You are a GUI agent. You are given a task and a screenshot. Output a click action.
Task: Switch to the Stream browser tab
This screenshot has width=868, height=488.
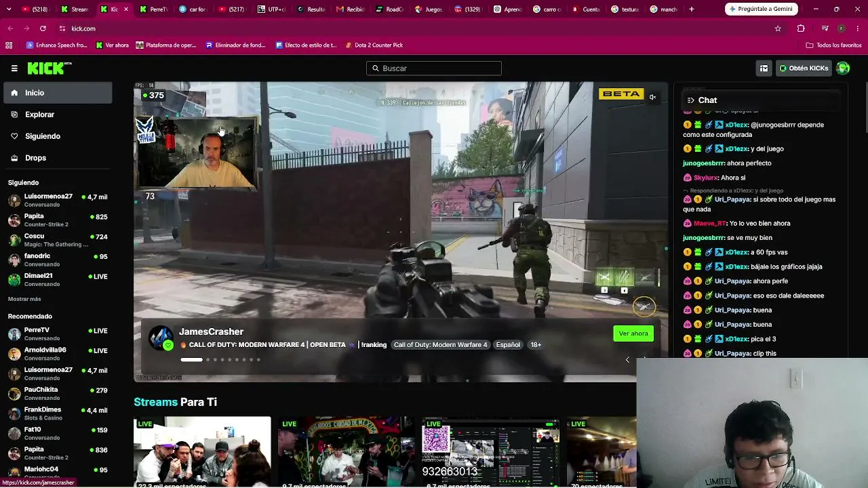(75, 9)
